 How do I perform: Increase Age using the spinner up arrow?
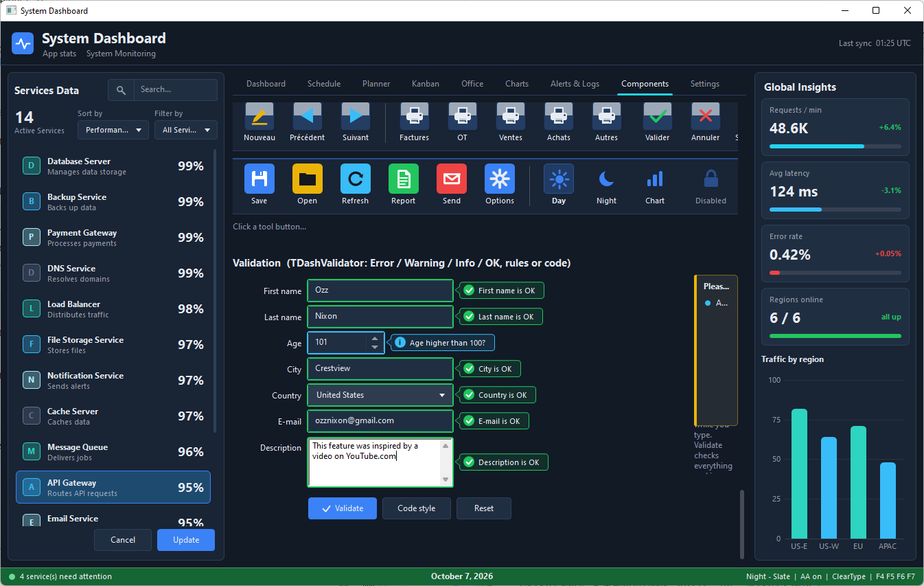point(374,338)
